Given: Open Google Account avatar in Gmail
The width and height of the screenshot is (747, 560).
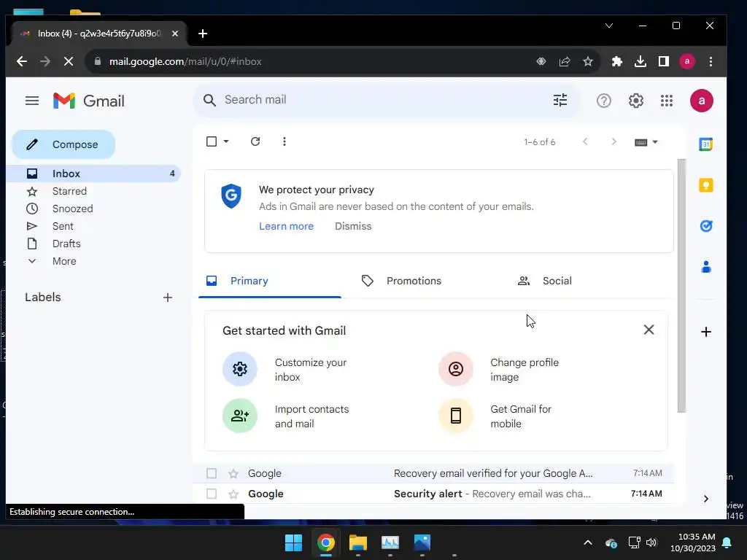Looking at the screenshot, I should coord(701,101).
